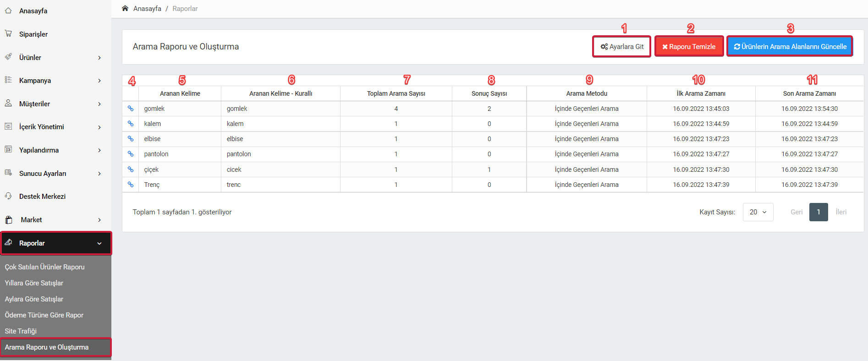Click the Siparişler menu label
This screenshot has height=361, width=868.
coord(33,34)
